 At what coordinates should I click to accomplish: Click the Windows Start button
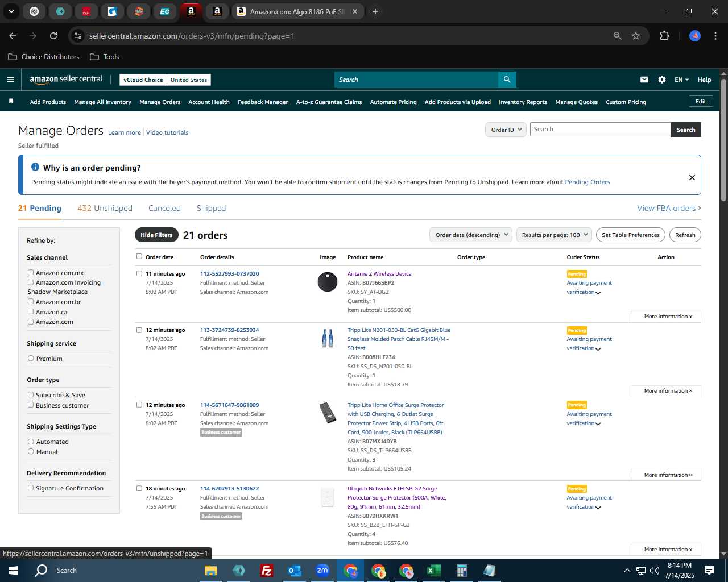tap(14, 571)
